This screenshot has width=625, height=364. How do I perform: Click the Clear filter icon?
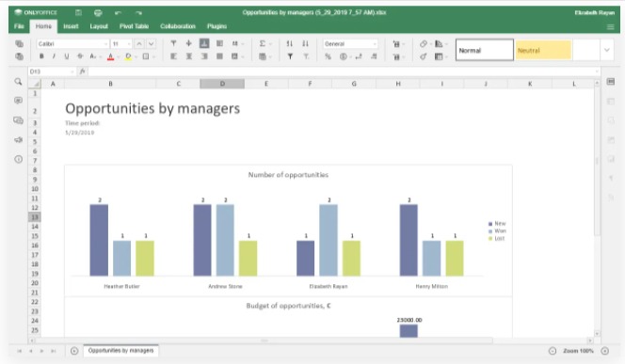(x=306, y=56)
